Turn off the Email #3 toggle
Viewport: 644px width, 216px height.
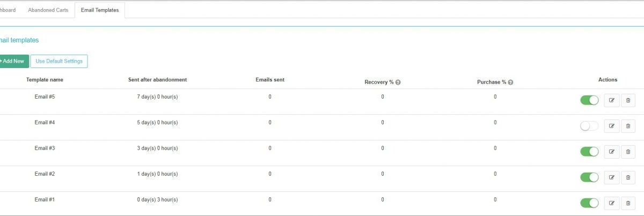[589, 152]
